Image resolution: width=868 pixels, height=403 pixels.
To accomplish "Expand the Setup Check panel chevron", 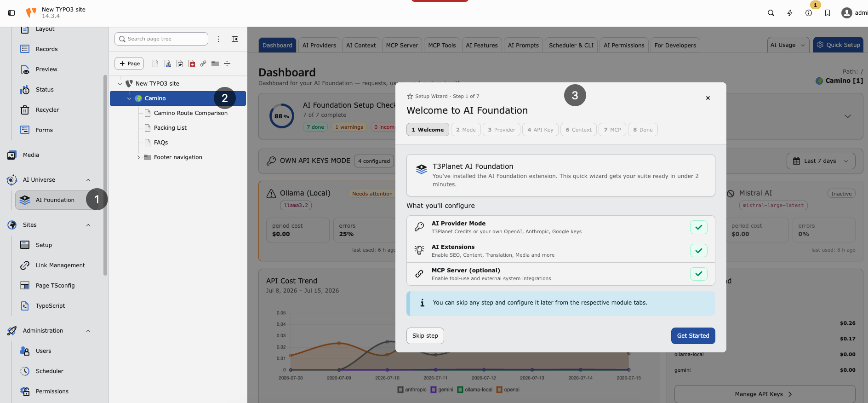I will click(848, 116).
